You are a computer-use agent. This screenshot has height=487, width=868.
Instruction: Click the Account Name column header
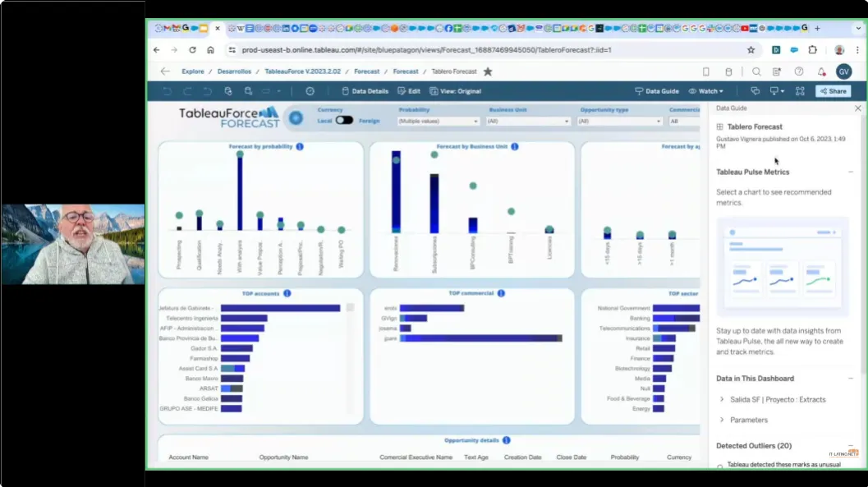[188, 457]
